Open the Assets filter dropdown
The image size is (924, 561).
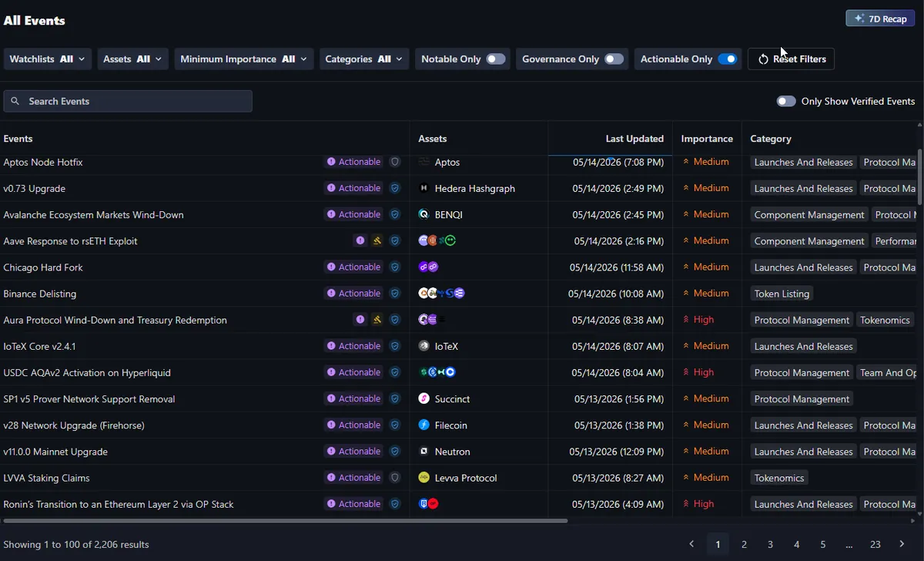pos(132,59)
